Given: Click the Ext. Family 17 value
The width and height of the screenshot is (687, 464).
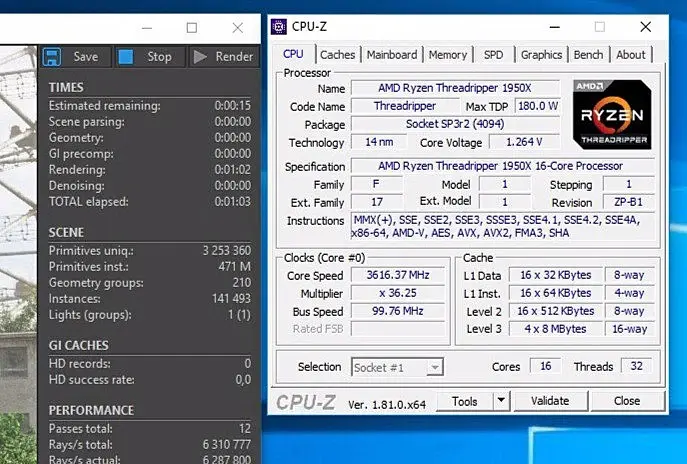Looking at the screenshot, I should pos(377,202).
